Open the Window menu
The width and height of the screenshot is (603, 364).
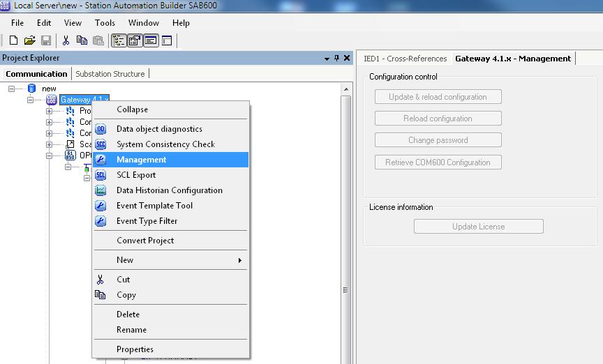(x=144, y=23)
